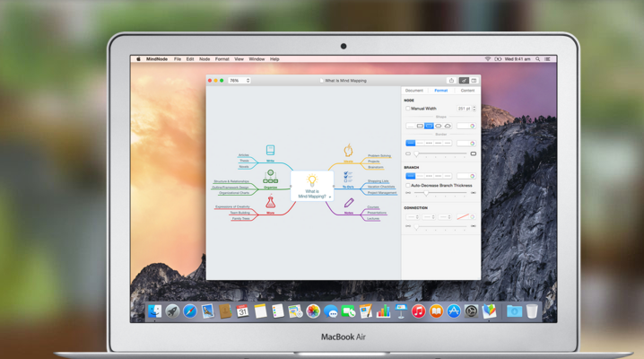Open MindNode app in the Dock
644x359 pixels.
(489, 311)
